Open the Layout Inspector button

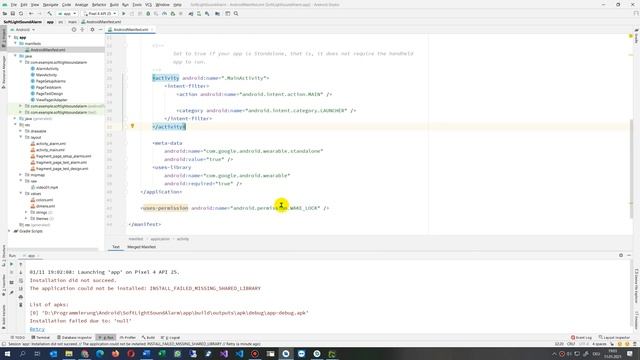tap(615, 338)
